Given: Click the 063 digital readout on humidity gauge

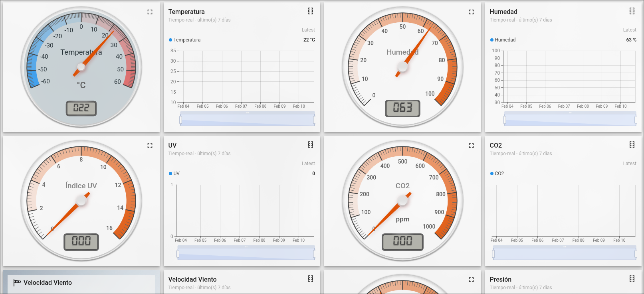Looking at the screenshot, I should 402,108.
